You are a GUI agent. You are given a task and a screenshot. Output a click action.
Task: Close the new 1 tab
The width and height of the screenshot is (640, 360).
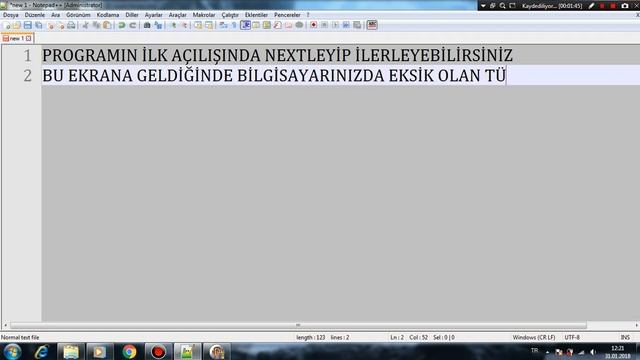pyautogui.click(x=29, y=38)
